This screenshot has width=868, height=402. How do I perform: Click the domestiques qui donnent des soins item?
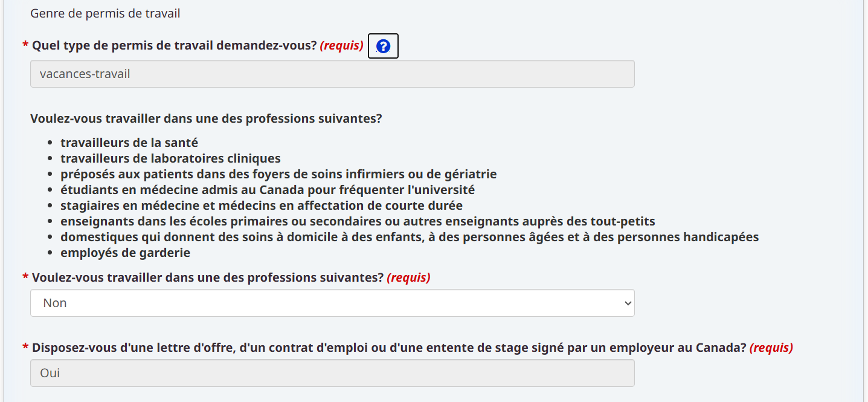[x=409, y=237]
